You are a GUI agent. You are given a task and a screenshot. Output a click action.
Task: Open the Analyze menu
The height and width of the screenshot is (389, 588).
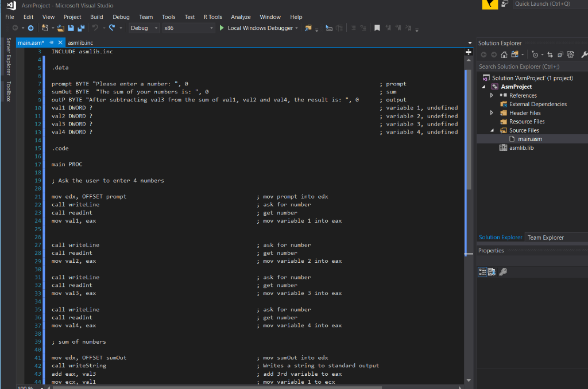coord(241,17)
